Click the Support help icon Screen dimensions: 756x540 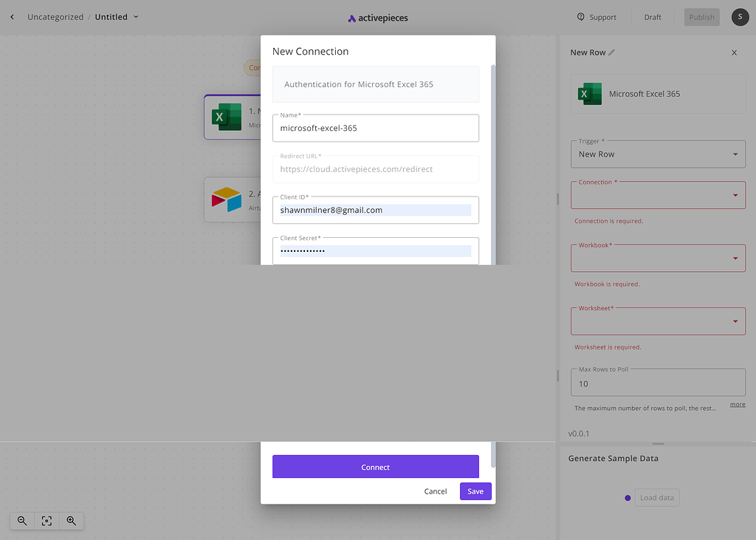click(580, 17)
